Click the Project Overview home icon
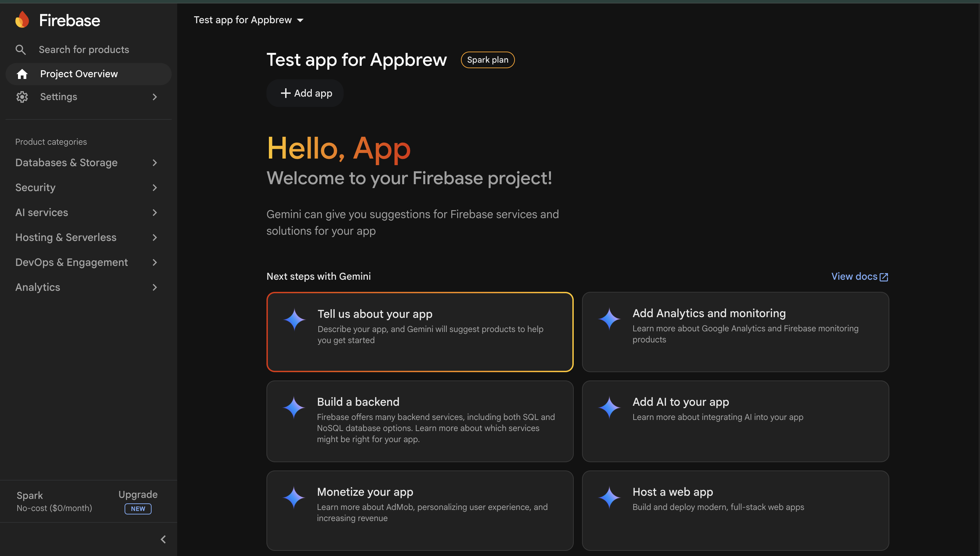980x556 pixels. coord(22,74)
